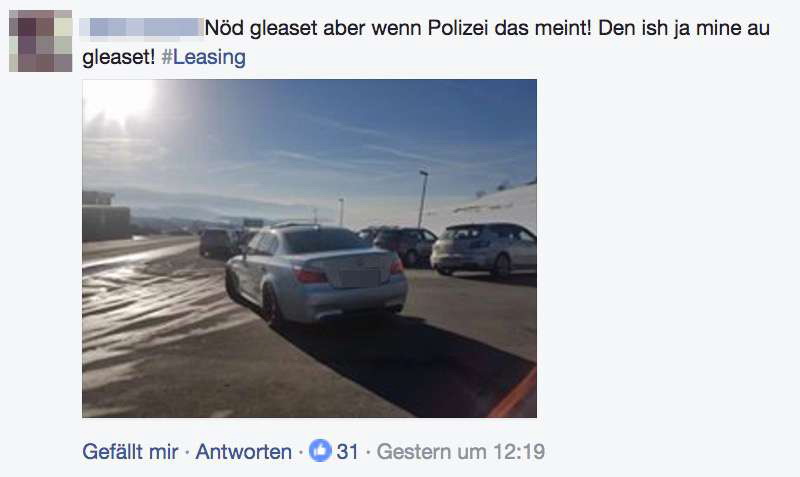Click the word gleaset before the hashtag
Image resolution: width=800 pixels, height=477 pixels.
point(118,57)
